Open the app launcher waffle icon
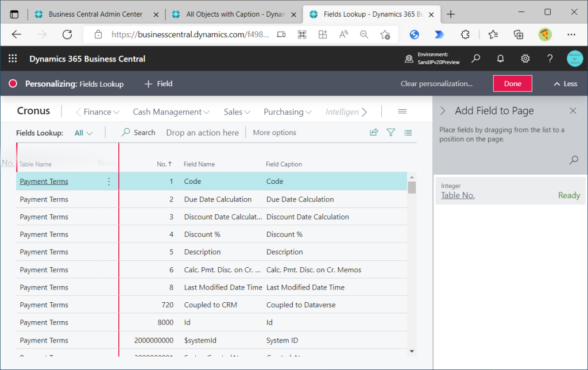Viewport: 588px width, 370px height. coord(13,59)
